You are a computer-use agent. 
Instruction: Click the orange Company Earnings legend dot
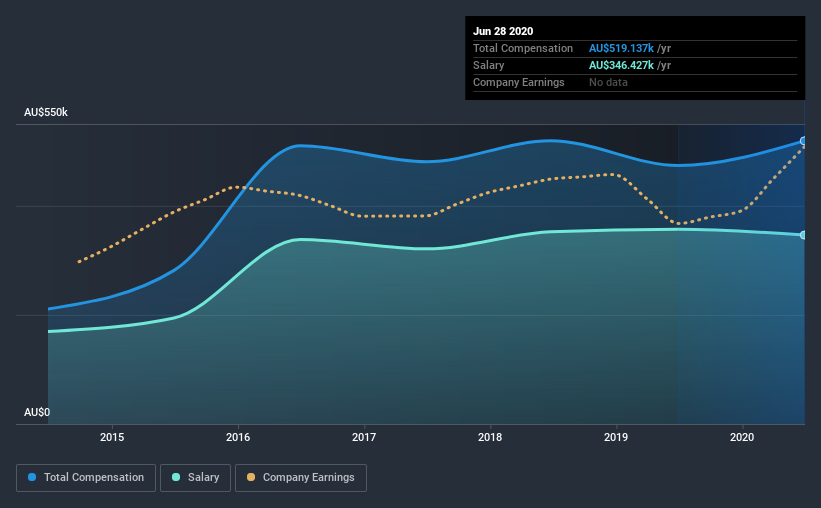[x=251, y=477]
